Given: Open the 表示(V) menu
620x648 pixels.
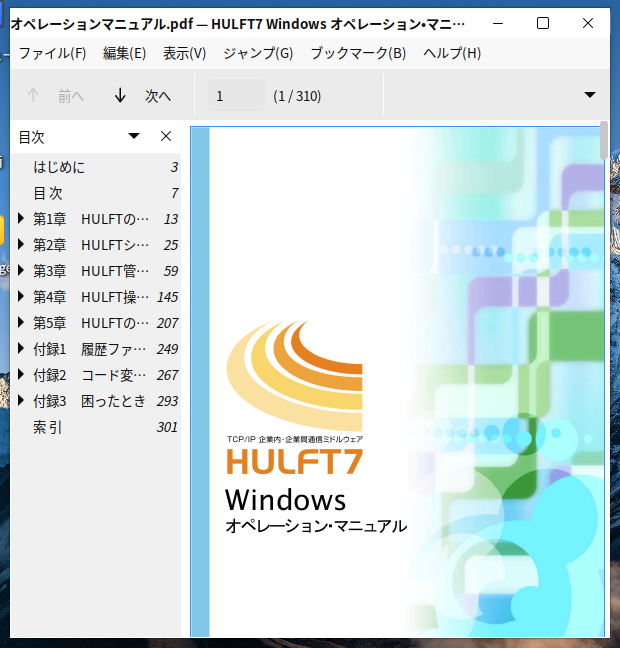Looking at the screenshot, I should (184, 53).
